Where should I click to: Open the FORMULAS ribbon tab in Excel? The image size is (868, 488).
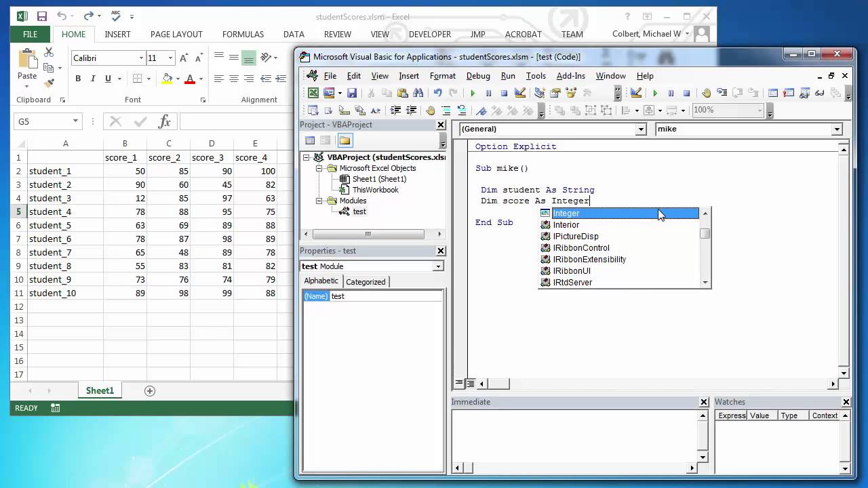243,34
